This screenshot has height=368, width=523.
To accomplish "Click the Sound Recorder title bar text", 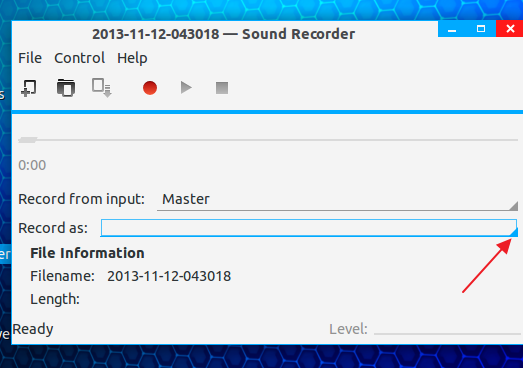I will (223, 34).
